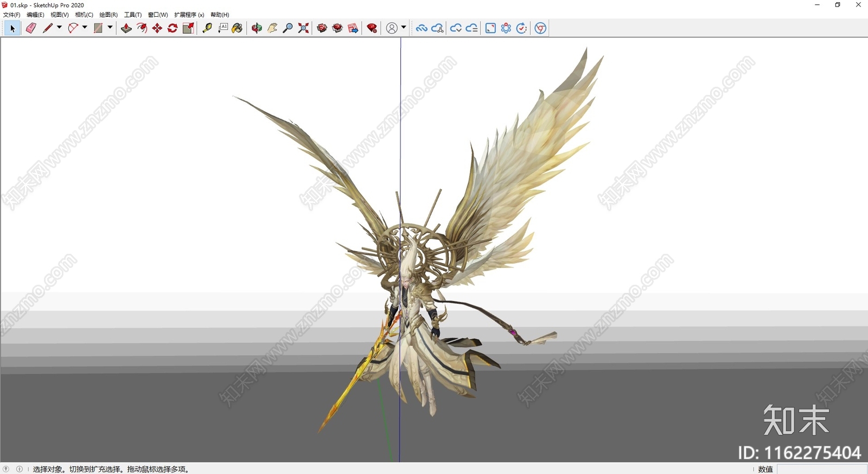Click the status bar info circle icon
Image resolution: width=868 pixels, height=474 pixels.
click(x=20, y=469)
